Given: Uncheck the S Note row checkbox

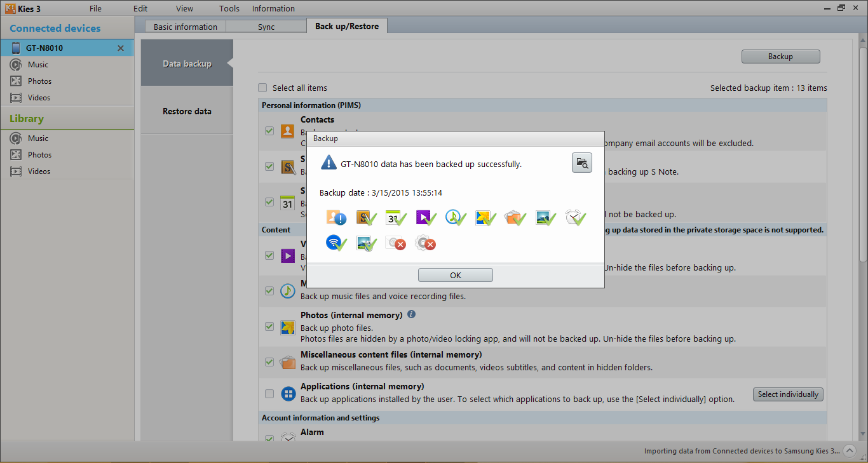Looking at the screenshot, I should pyautogui.click(x=269, y=166).
